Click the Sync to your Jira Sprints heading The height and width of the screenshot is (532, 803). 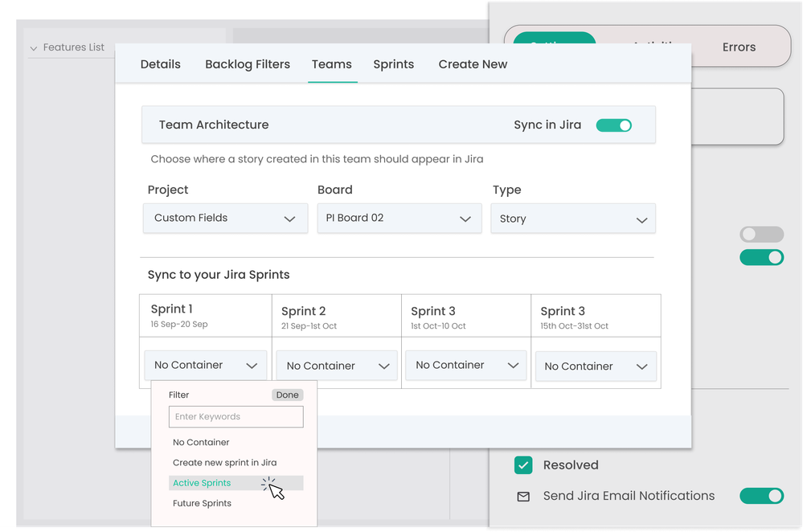click(219, 275)
